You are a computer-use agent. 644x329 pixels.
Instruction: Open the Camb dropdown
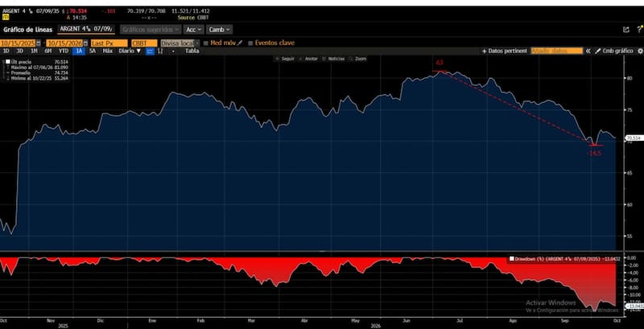(219, 30)
